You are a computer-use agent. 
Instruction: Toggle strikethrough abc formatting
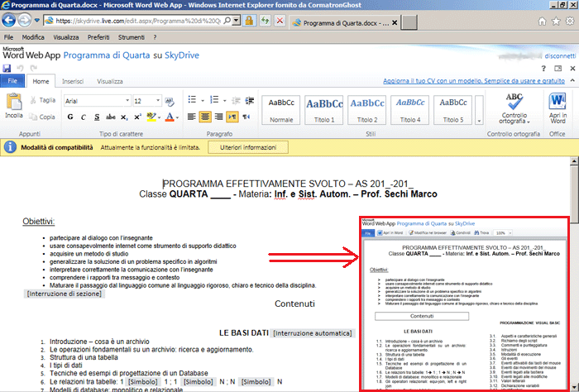point(110,117)
